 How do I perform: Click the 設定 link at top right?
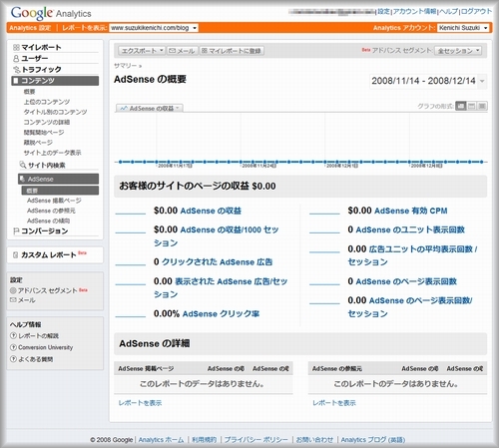click(x=383, y=12)
